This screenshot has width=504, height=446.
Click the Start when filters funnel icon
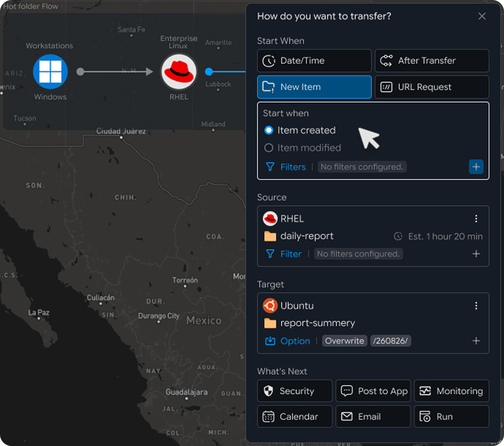click(270, 167)
